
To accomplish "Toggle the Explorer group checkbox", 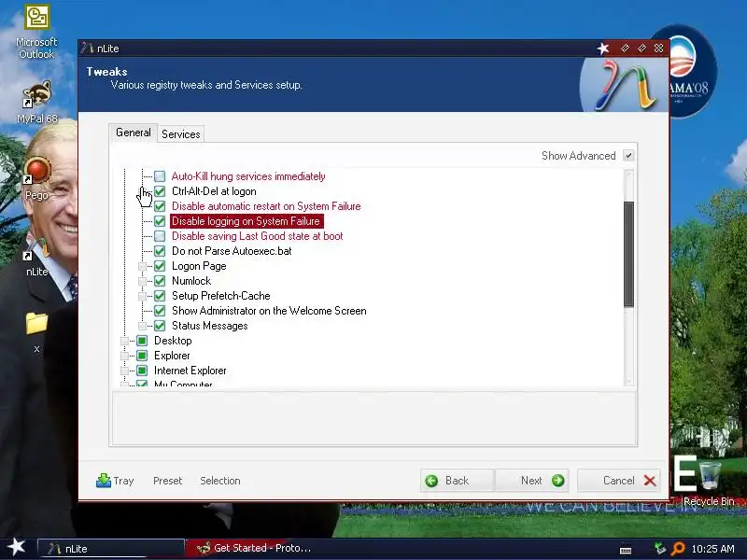I will tap(142, 356).
